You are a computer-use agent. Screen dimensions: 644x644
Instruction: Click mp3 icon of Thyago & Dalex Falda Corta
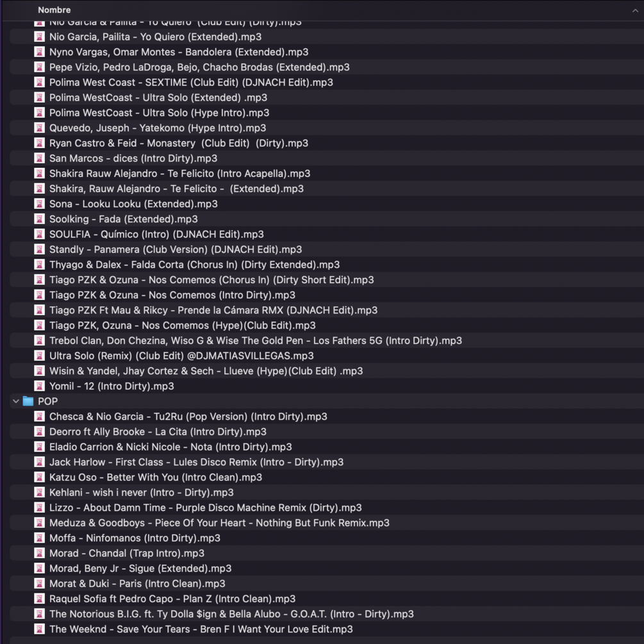click(x=40, y=265)
